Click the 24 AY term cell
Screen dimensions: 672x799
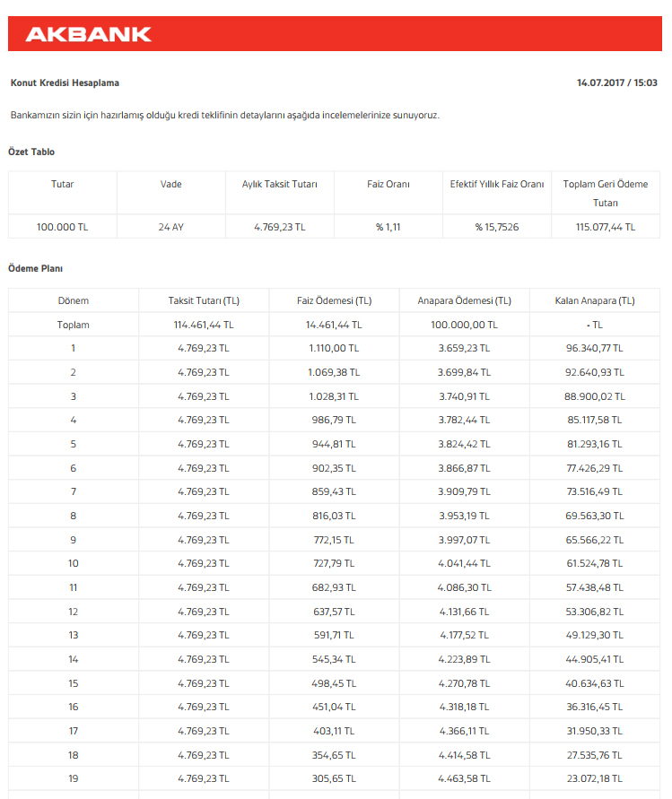pyautogui.click(x=171, y=227)
